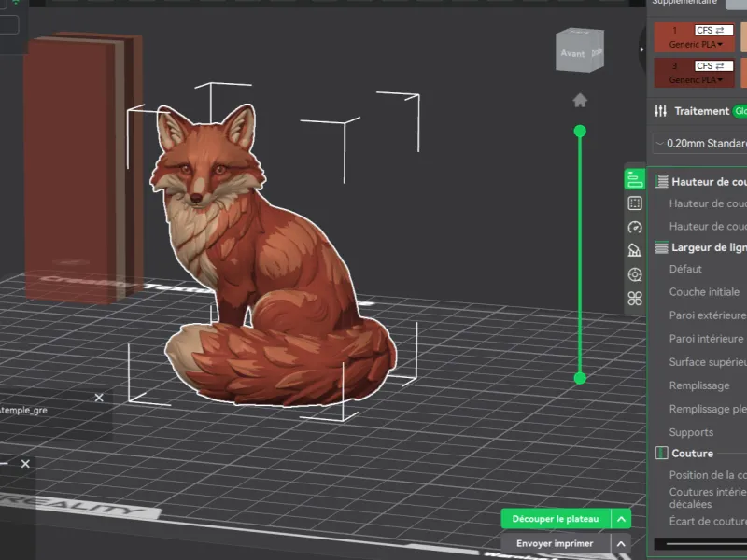
Task: Expand options arrow beside Envoyer imprimer
Action: coord(621,544)
